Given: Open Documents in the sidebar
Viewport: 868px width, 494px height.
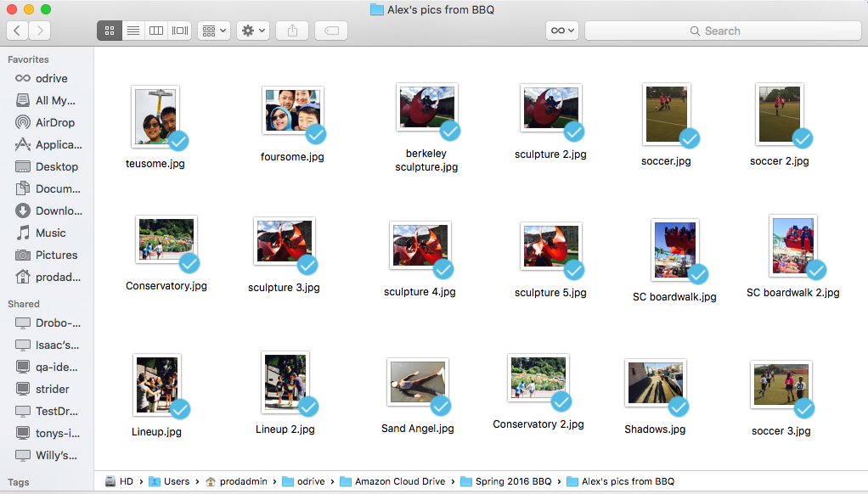Looking at the screenshot, I should (x=47, y=189).
